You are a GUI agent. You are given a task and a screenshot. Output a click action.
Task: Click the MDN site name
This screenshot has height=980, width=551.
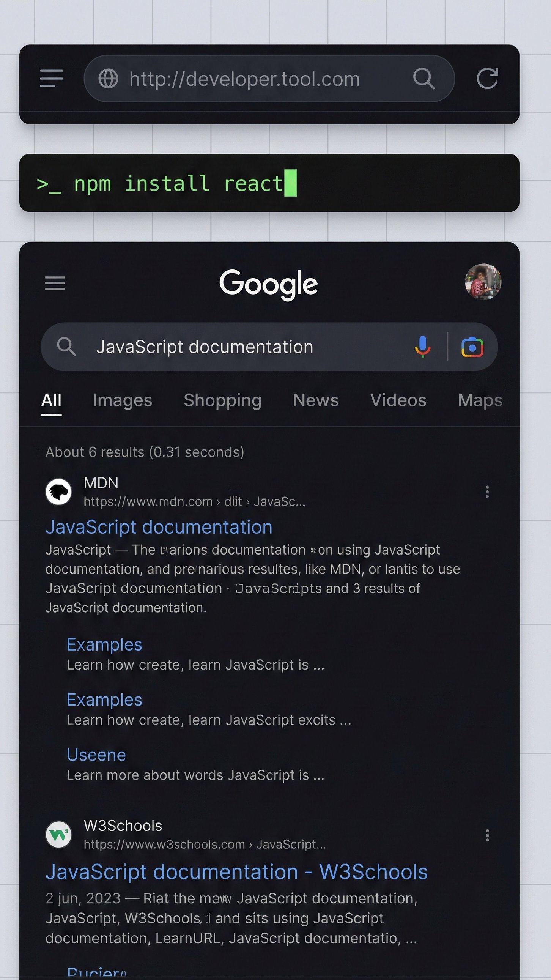click(x=101, y=483)
